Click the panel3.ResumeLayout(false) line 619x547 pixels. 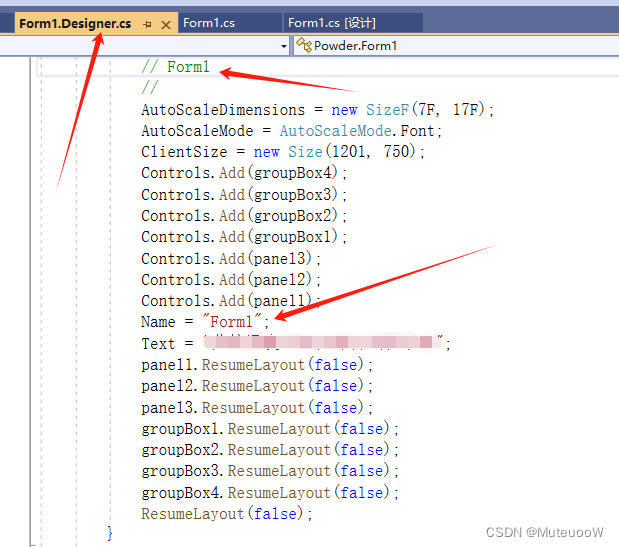click(x=257, y=408)
